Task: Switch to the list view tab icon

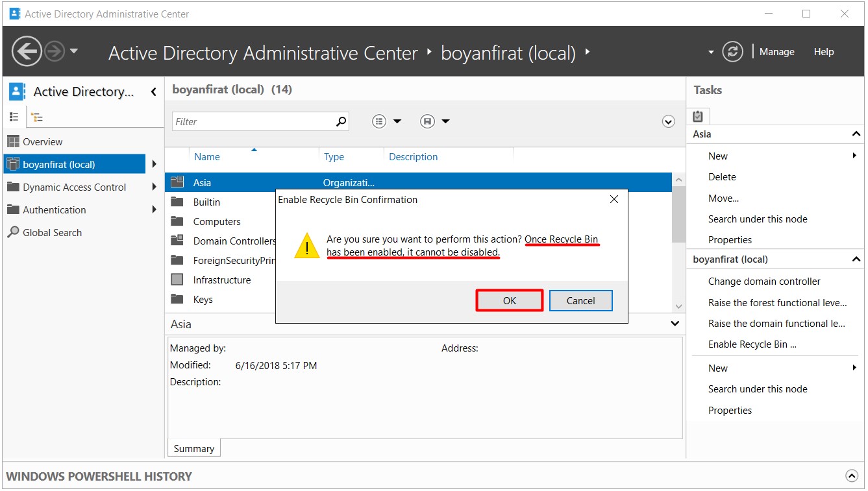Action: tap(14, 117)
